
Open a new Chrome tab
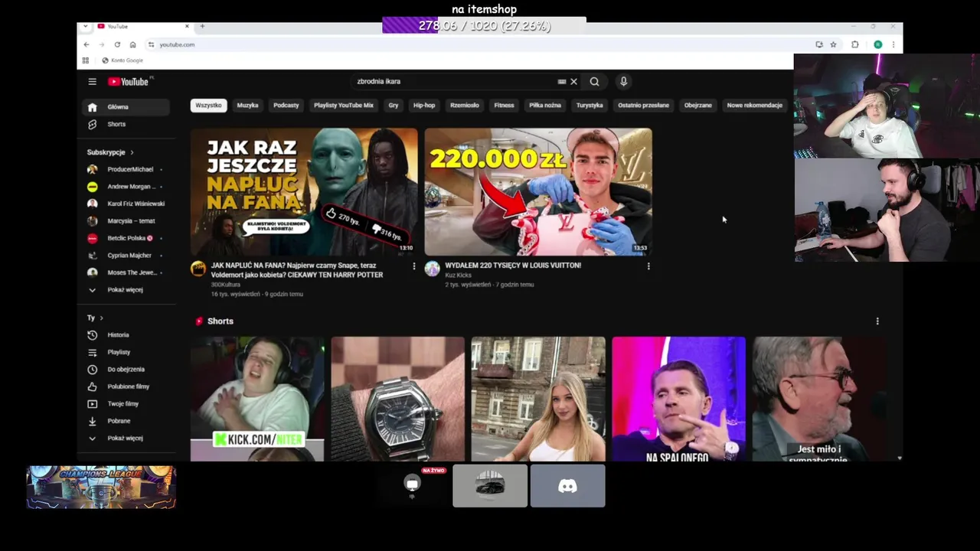(x=202, y=26)
